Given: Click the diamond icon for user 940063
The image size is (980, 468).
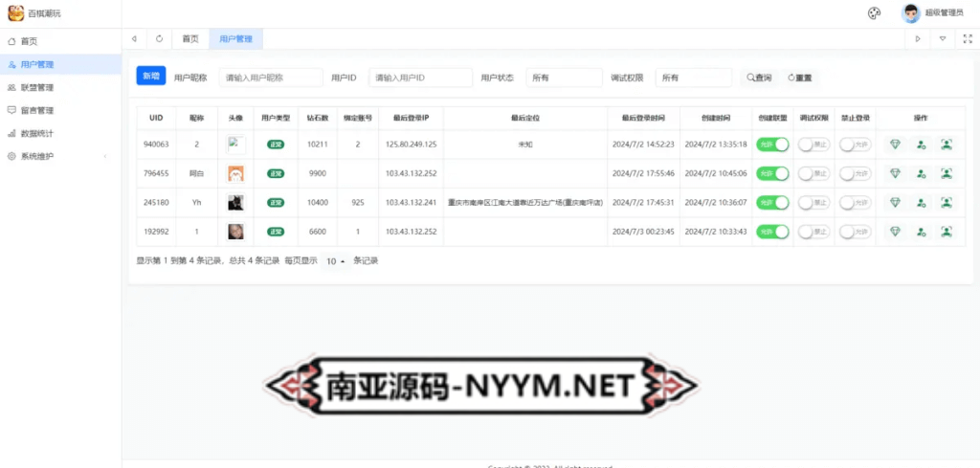Looking at the screenshot, I should pos(895,145).
